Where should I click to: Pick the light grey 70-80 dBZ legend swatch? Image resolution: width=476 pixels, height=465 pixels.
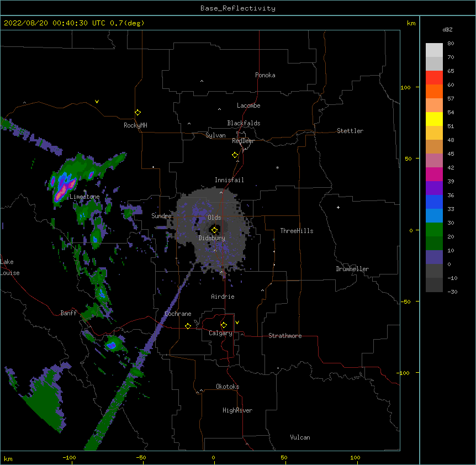(434, 50)
